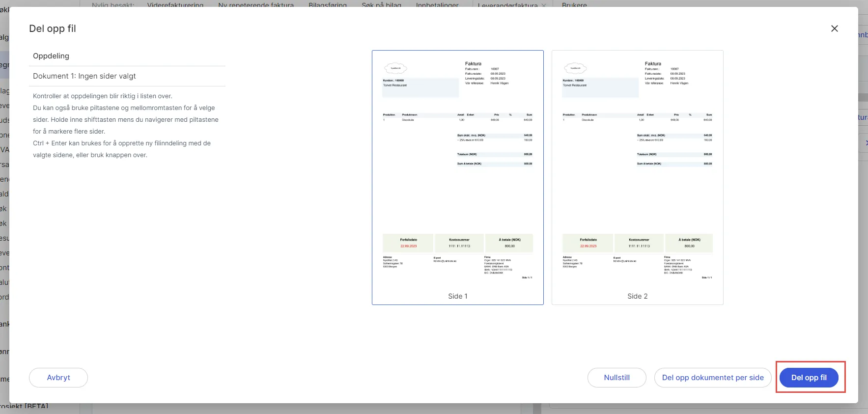Select the Dokument 1: Ingen sider valgt row
This screenshot has height=414, width=868.
tap(127, 76)
